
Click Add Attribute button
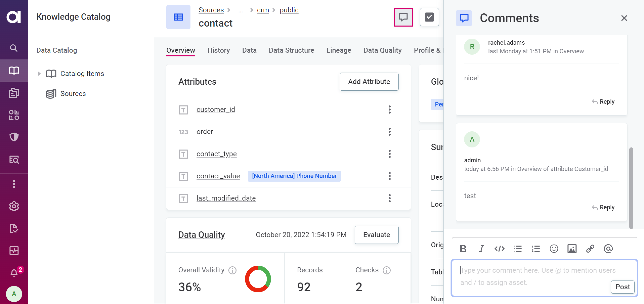tap(368, 81)
